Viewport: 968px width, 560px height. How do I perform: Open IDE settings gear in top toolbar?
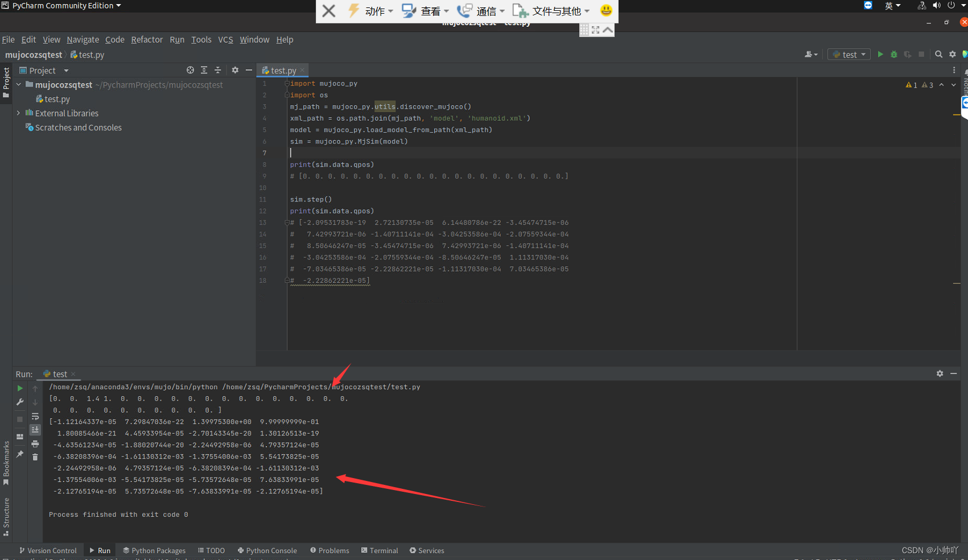coord(953,55)
